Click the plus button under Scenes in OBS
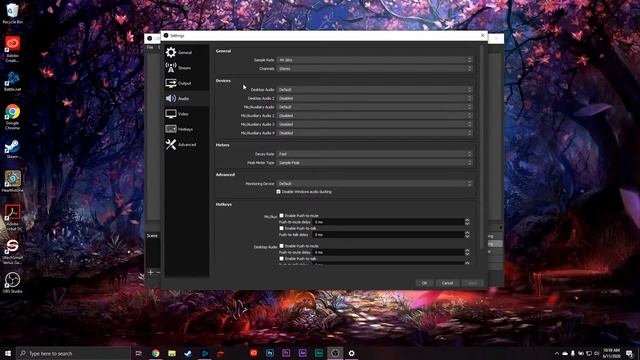640x360 pixels. pos(151,272)
